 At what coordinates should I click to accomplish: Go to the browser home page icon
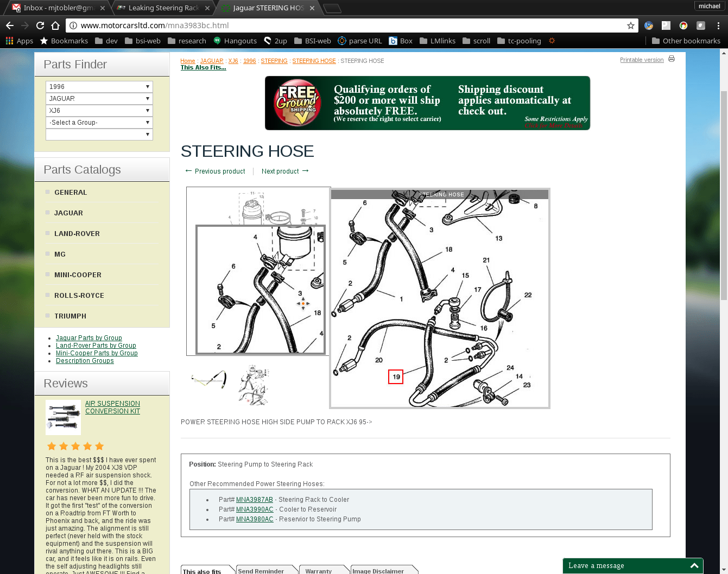tap(55, 25)
